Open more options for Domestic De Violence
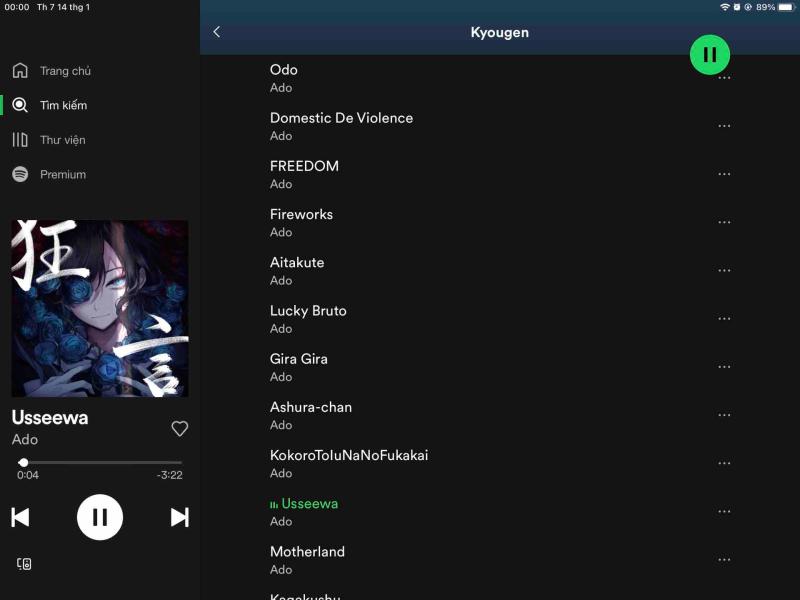 click(724, 126)
